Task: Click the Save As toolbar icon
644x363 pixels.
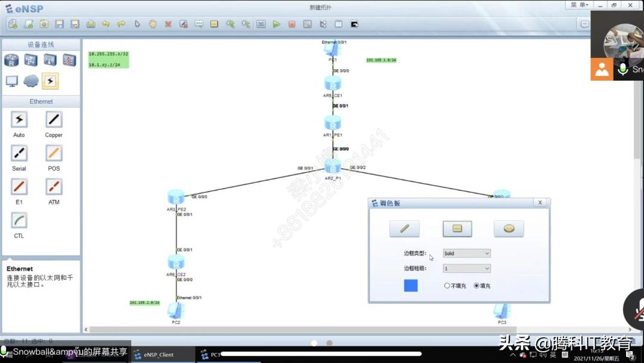Action: pos(75,24)
